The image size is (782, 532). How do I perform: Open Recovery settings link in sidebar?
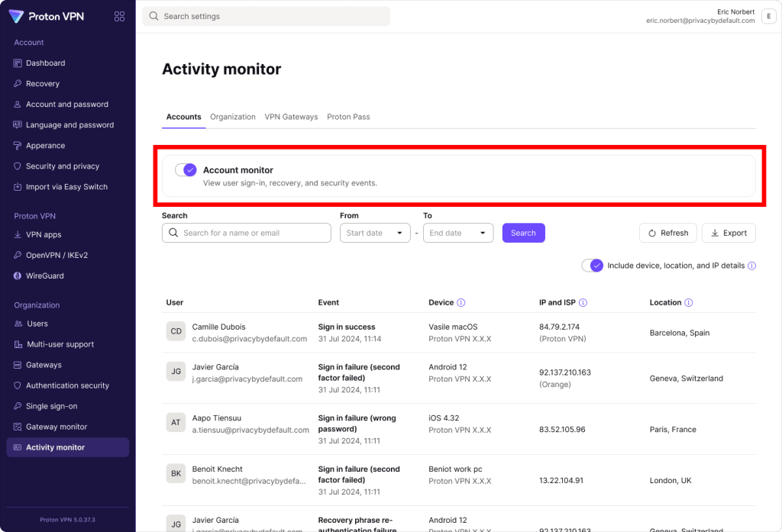click(x=68, y=83)
